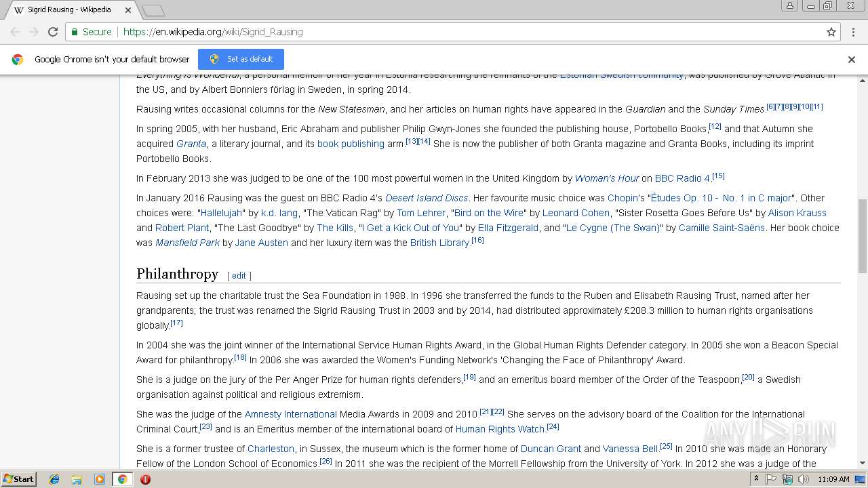Open the Mansfield Park link
This screenshot has height=488, width=868.
pyautogui.click(x=187, y=243)
